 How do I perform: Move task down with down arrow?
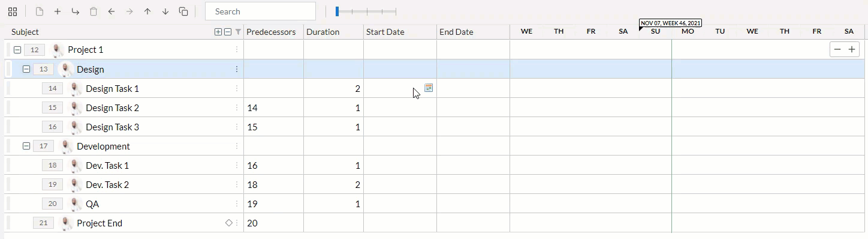click(x=165, y=11)
